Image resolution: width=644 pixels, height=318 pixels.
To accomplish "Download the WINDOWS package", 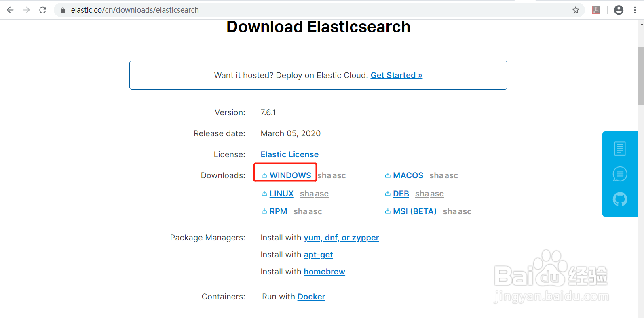I will coord(290,175).
